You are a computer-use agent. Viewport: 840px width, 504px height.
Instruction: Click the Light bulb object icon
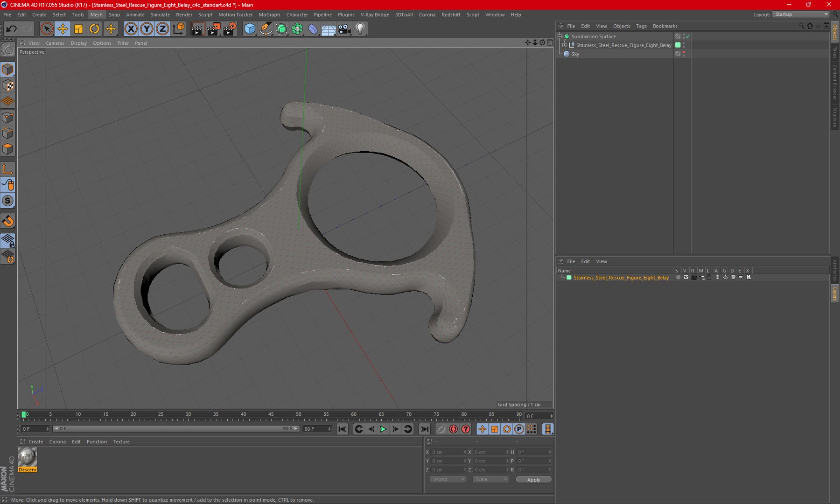click(360, 29)
